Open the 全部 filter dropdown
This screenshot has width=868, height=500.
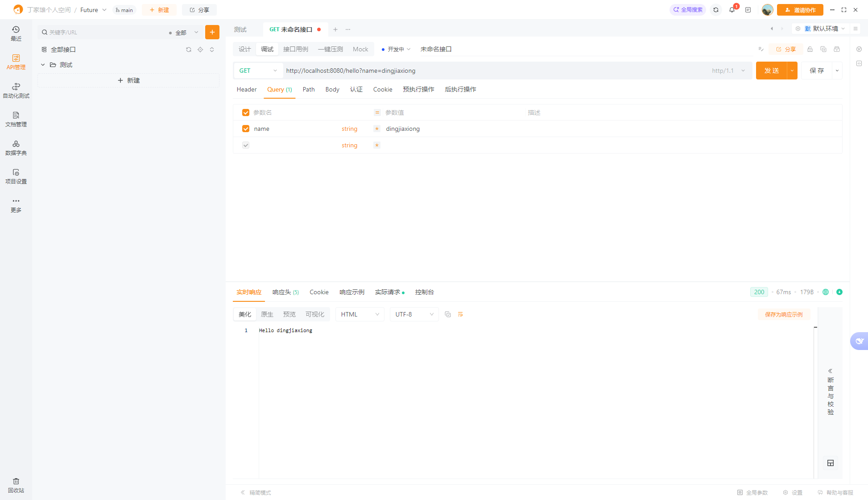point(184,33)
